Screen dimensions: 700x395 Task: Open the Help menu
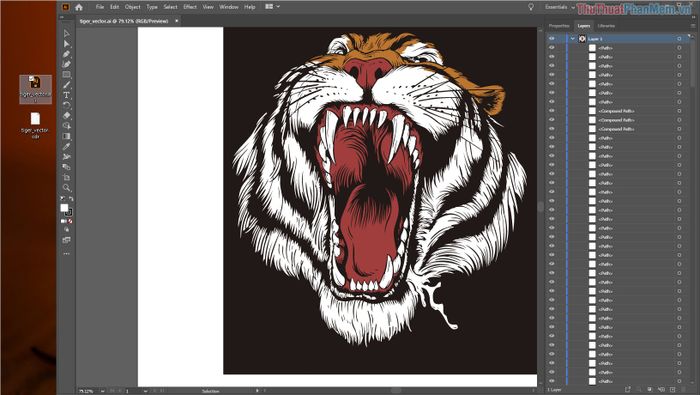coord(250,7)
